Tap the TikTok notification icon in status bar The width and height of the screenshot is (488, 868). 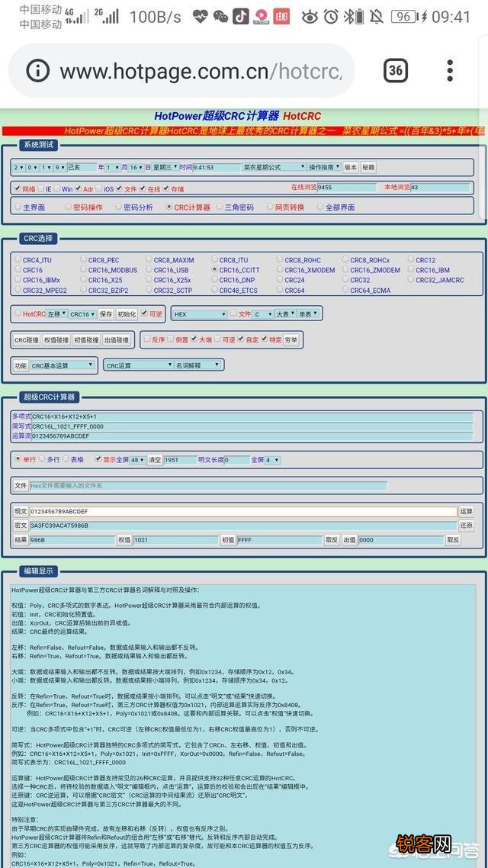240,17
